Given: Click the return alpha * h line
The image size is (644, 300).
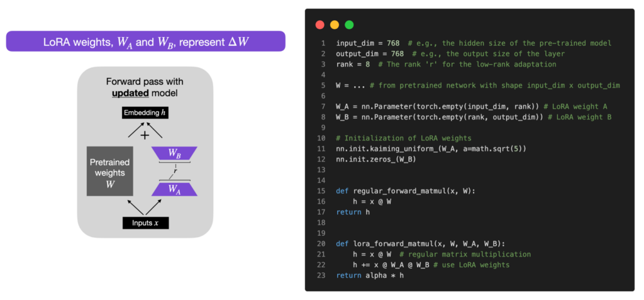Looking at the screenshot, I should coord(370,275).
